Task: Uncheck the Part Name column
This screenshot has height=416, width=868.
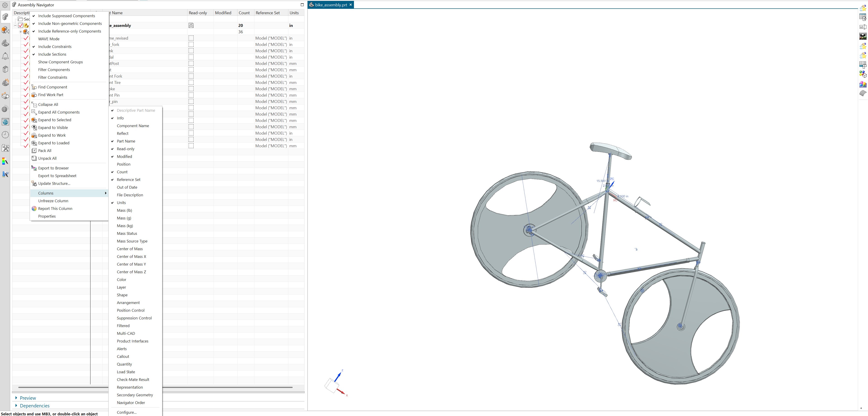Action: [x=126, y=141]
